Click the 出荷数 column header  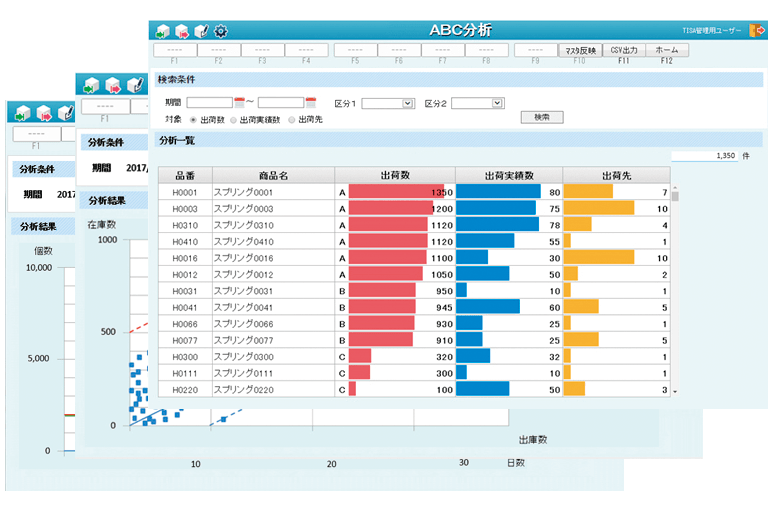(394, 175)
